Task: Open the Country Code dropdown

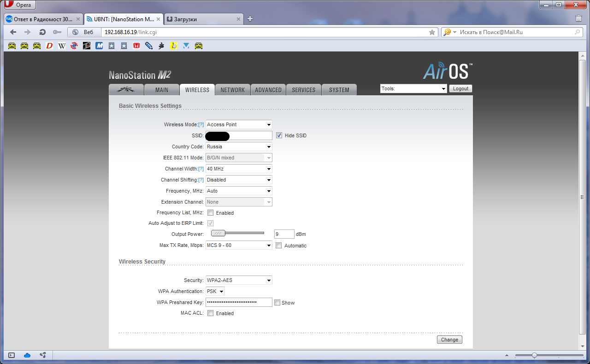Action: coord(239,147)
